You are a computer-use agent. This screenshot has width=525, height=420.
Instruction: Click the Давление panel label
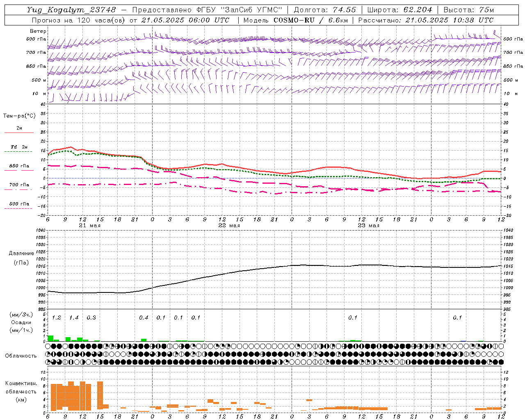tap(21, 253)
